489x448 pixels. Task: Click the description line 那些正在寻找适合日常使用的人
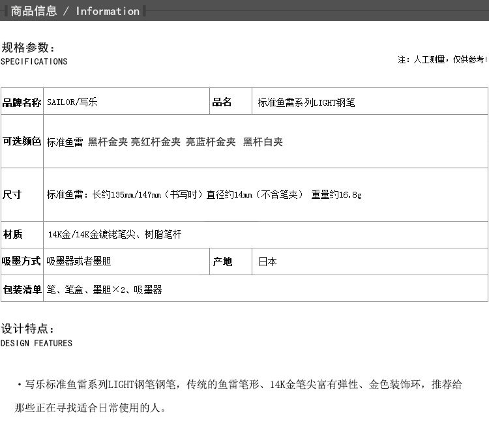pyautogui.click(x=90, y=408)
